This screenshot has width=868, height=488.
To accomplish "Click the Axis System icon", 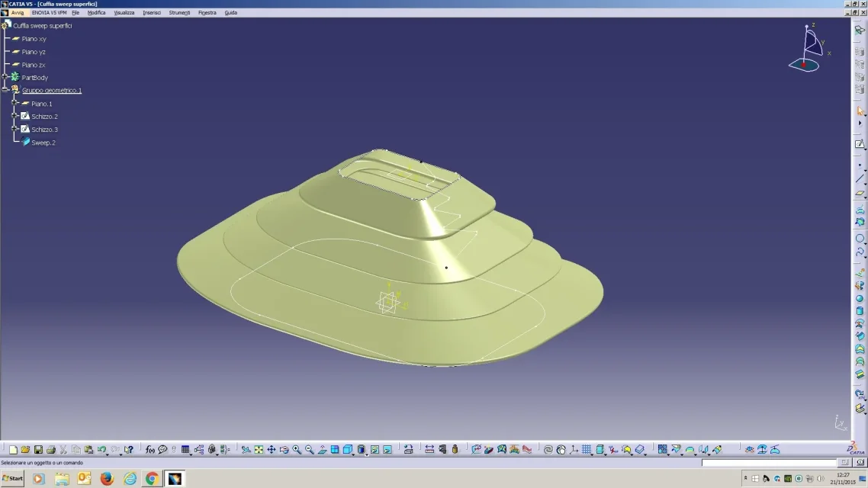I will 574,450.
